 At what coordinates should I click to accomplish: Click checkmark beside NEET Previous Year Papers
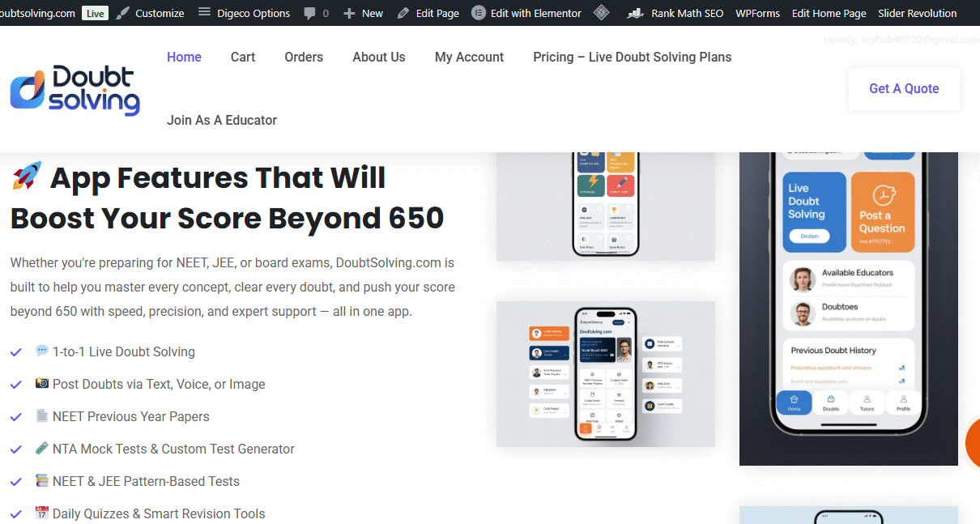click(15, 417)
